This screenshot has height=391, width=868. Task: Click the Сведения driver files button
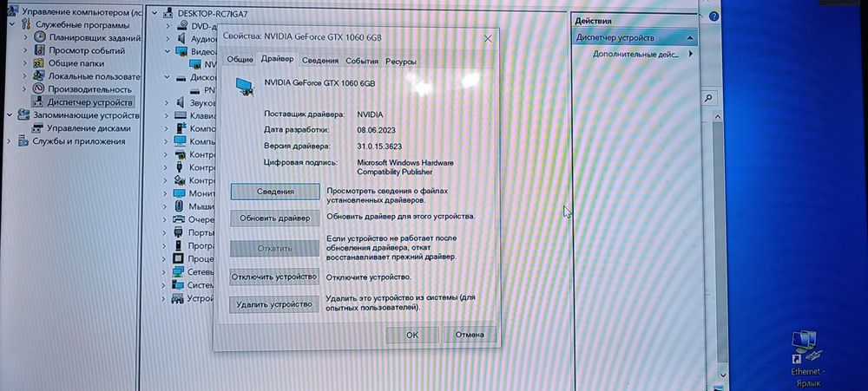[x=275, y=192]
